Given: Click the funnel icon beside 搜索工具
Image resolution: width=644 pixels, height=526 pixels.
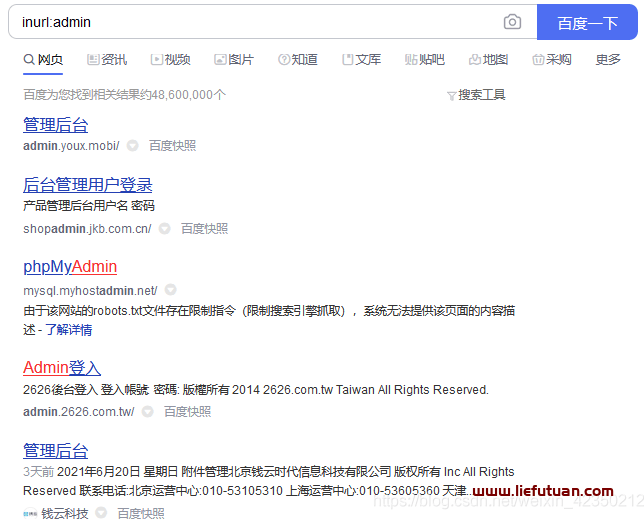Looking at the screenshot, I should [x=451, y=96].
